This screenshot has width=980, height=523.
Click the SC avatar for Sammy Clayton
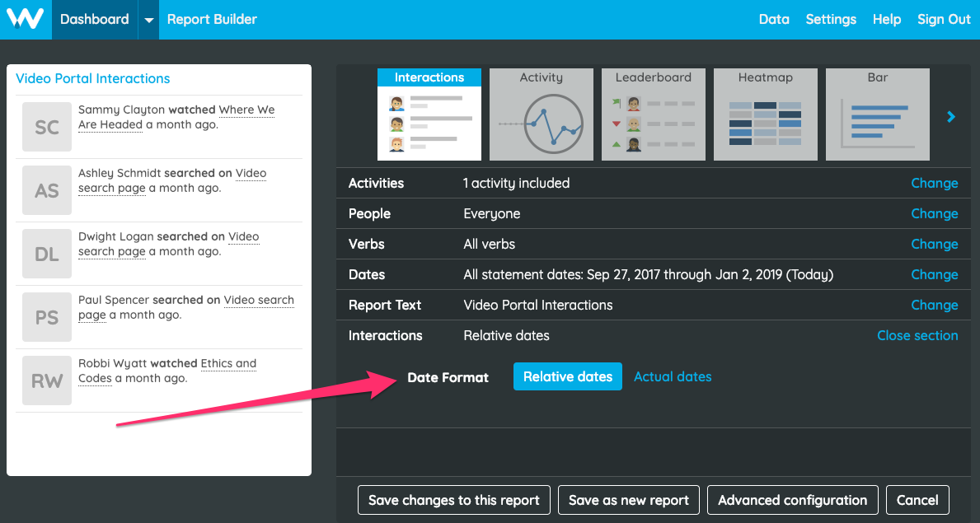coord(47,127)
